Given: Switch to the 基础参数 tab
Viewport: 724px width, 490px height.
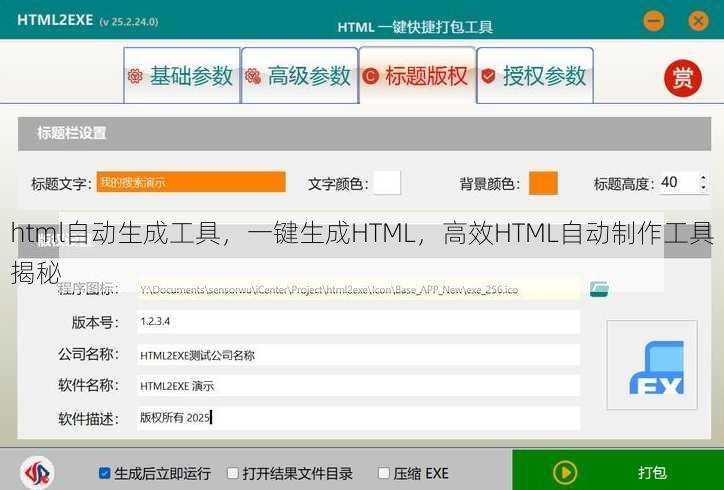Looking at the screenshot, I should click(182, 75).
